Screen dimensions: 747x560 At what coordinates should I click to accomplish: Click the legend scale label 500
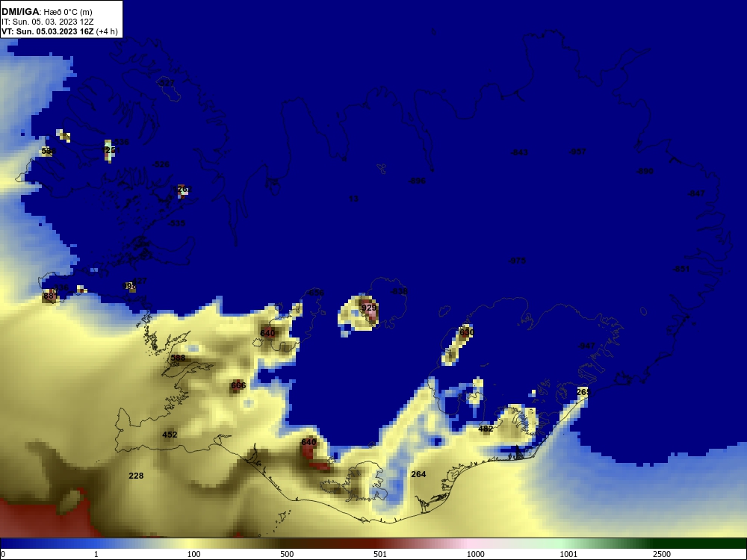tap(287, 554)
